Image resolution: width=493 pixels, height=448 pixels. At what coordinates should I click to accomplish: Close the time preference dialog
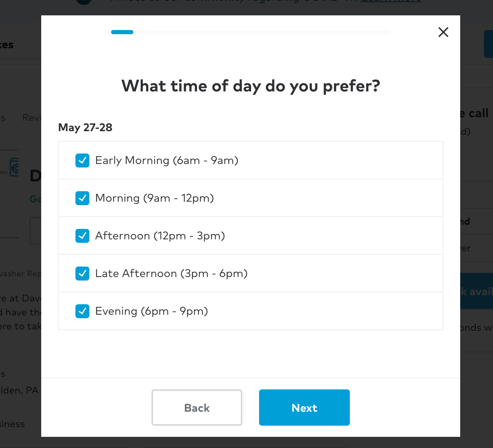[443, 32]
